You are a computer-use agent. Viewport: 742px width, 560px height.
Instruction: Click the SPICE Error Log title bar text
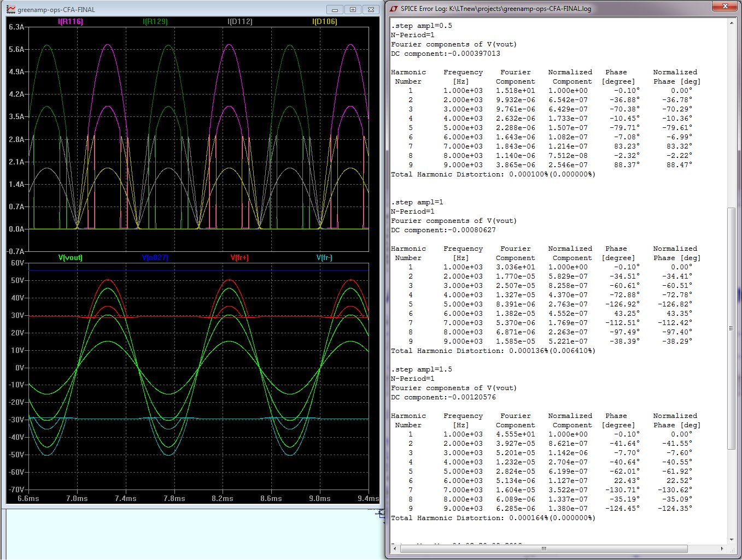[x=496, y=9]
